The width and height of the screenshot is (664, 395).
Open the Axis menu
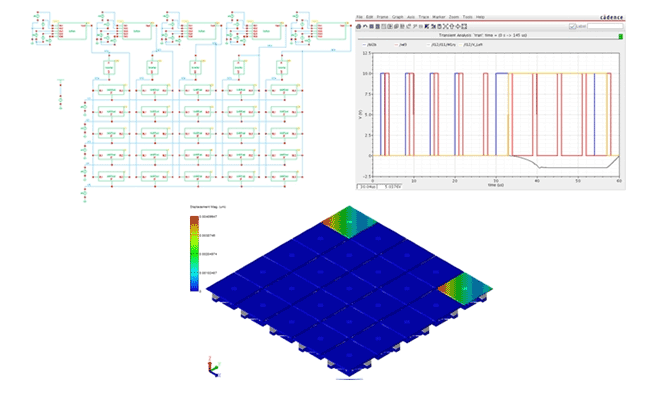click(x=411, y=17)
